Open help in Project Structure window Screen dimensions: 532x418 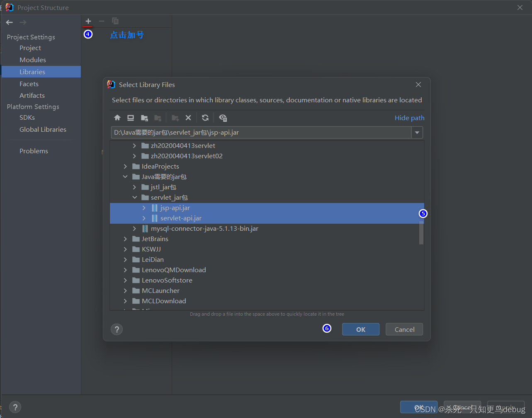point(15,407)
